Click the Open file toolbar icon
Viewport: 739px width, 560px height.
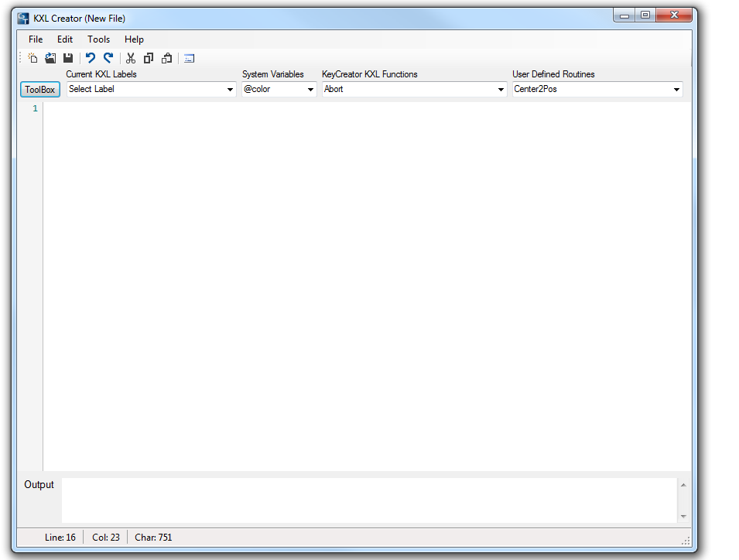[x=50, y=58]
